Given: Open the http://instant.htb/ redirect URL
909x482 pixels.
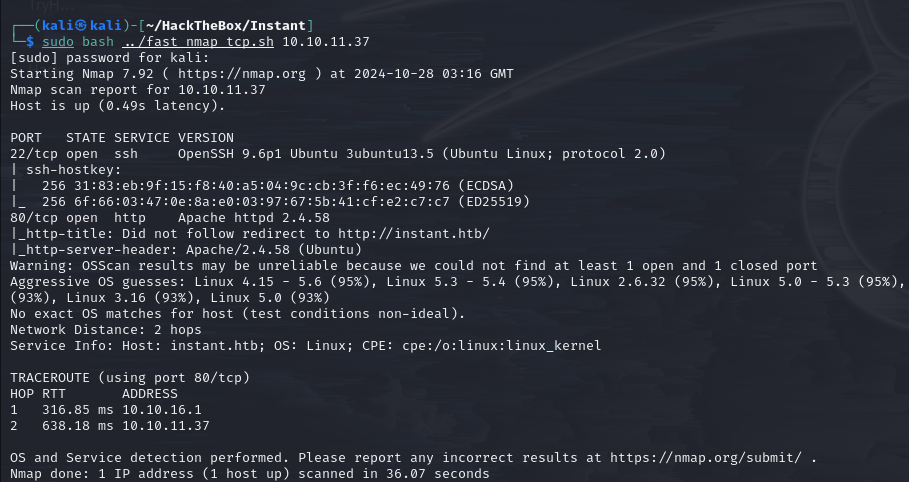Looking at the screenshot, I should click(414, 234).
